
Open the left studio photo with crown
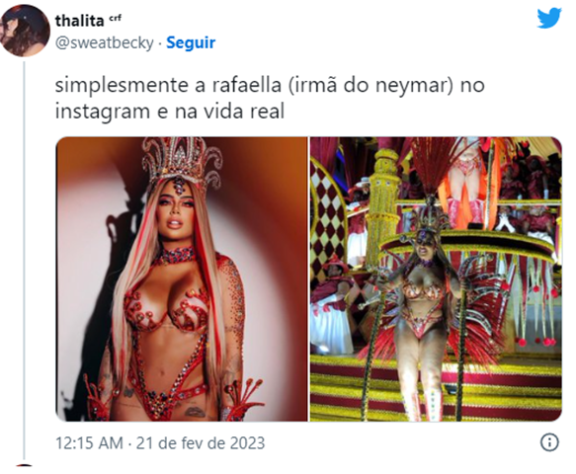point(181,279)
